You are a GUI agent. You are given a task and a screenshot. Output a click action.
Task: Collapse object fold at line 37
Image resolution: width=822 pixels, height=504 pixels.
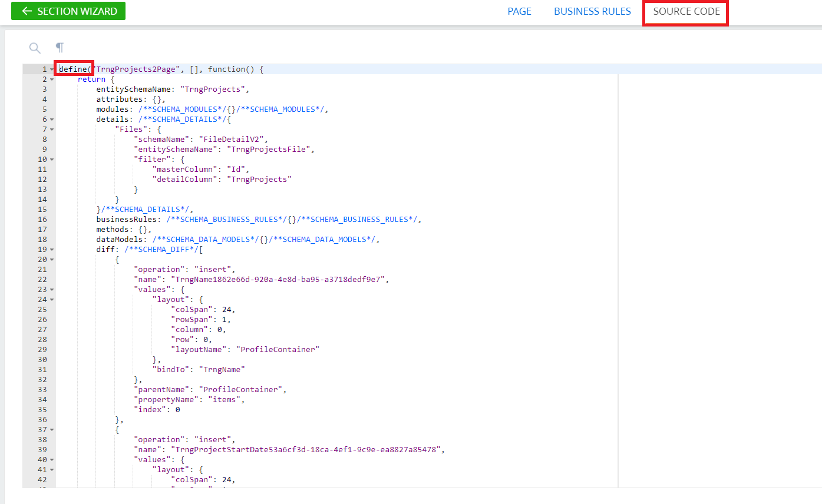pyautogui.click(x=52, y=430)
